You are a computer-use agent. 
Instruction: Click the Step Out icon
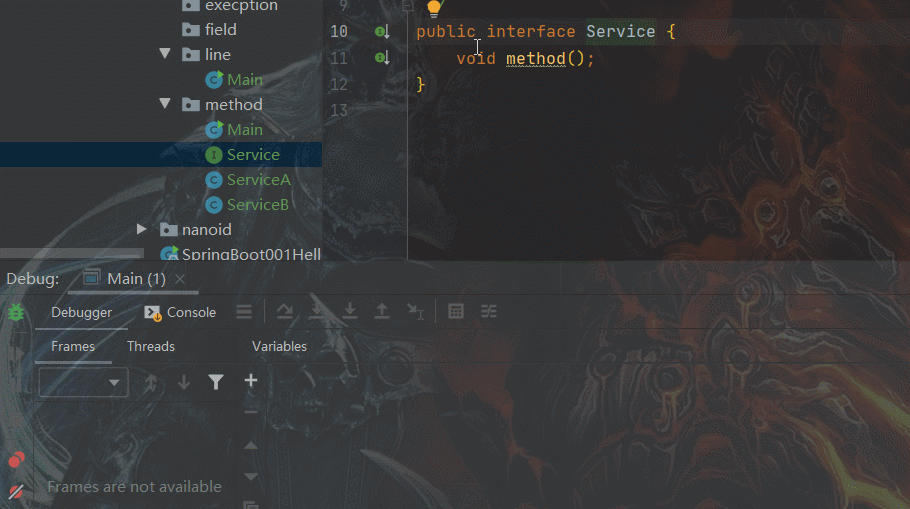(382, 312)
